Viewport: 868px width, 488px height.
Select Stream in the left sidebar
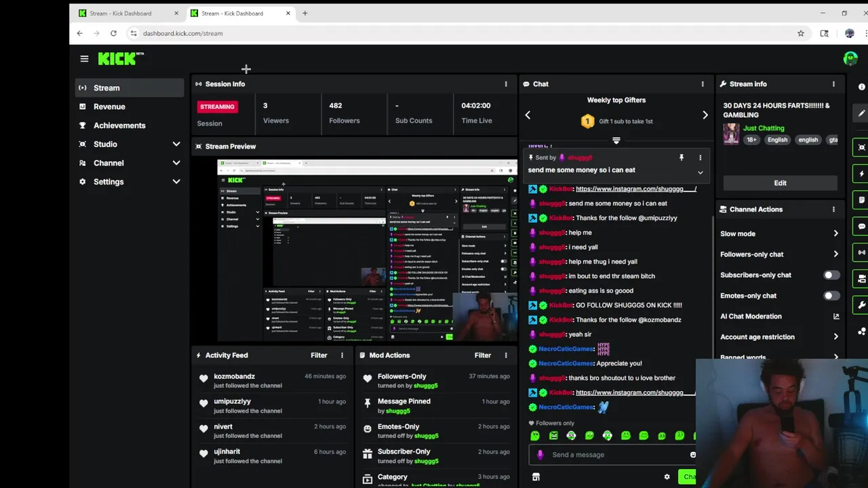[x=129, y=88]
